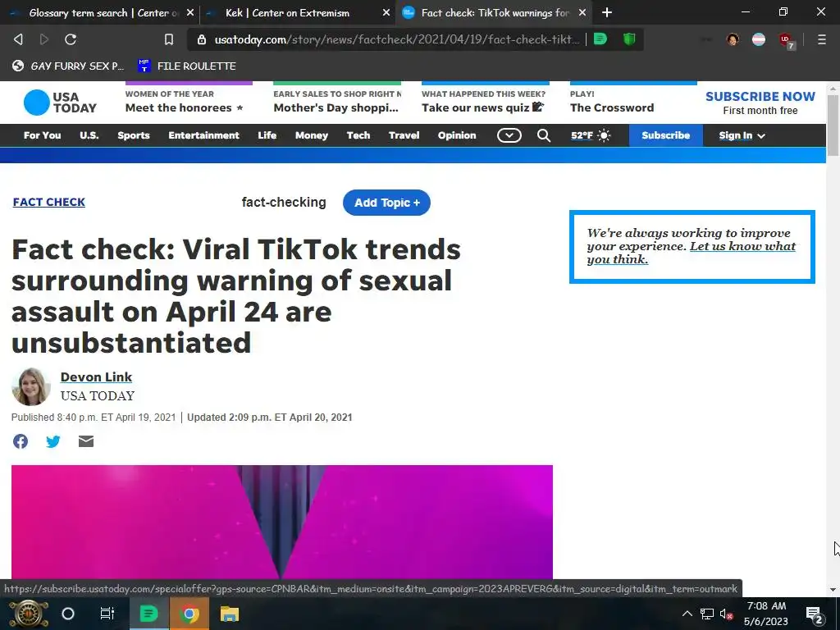Open the browser hamburger menu
This screenshot has width=840, height=630.
[821, 39]
